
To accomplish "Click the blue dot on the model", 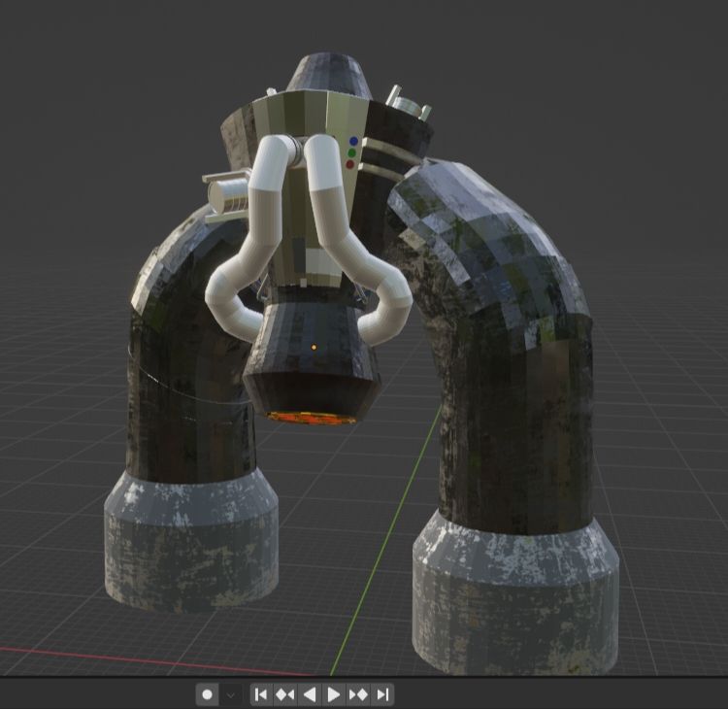I will [x=353, y=140].
